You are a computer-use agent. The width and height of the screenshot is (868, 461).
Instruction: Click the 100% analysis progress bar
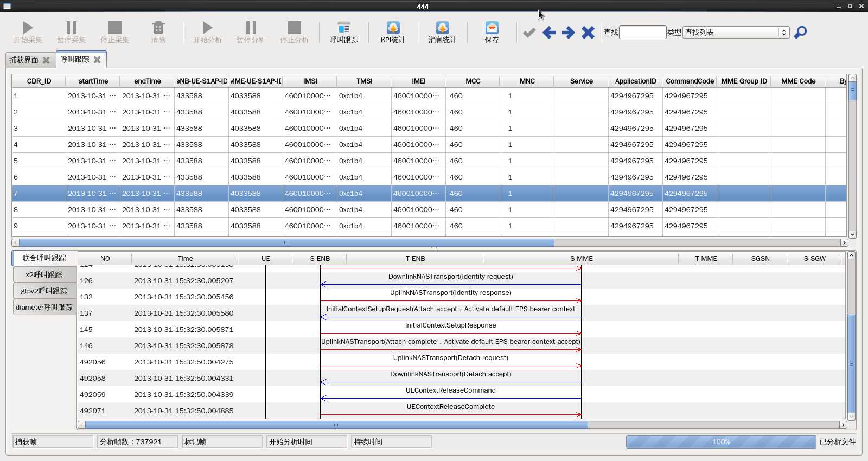(x=721, y=441)
